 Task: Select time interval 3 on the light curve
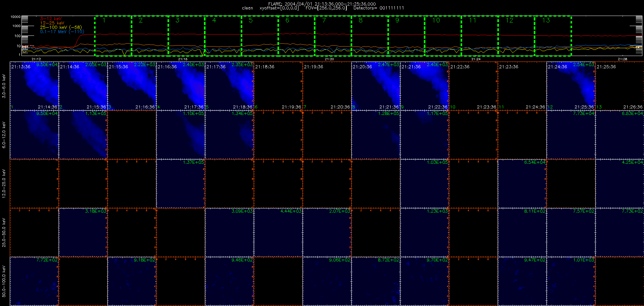(x=186, y=36)
